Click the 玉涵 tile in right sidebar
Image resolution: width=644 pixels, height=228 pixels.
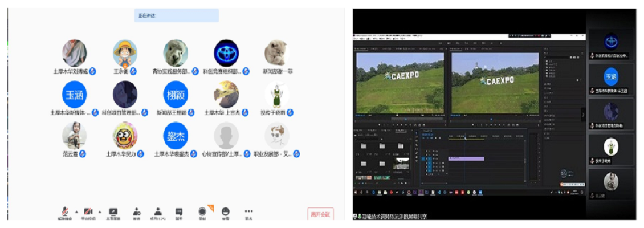tap(611, 75)
